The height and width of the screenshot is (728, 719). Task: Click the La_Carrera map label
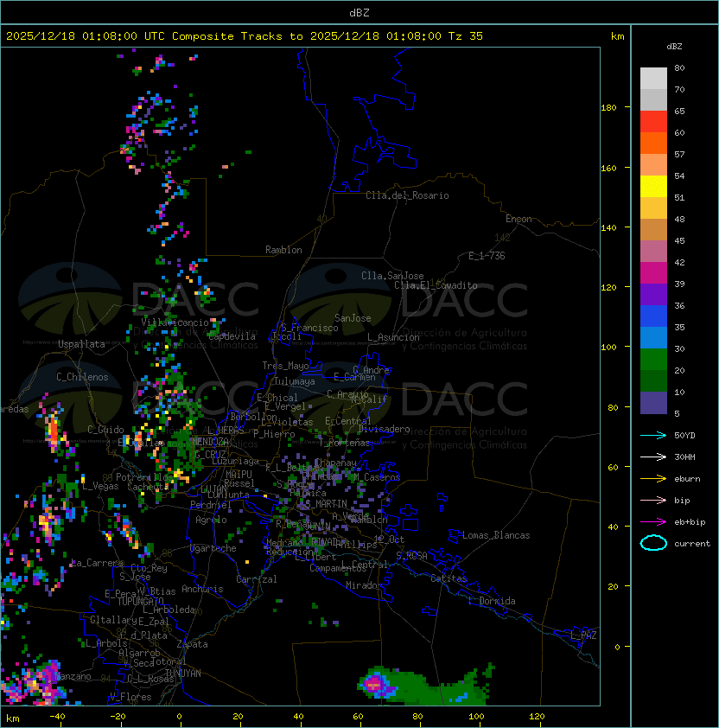pos(97,563)
